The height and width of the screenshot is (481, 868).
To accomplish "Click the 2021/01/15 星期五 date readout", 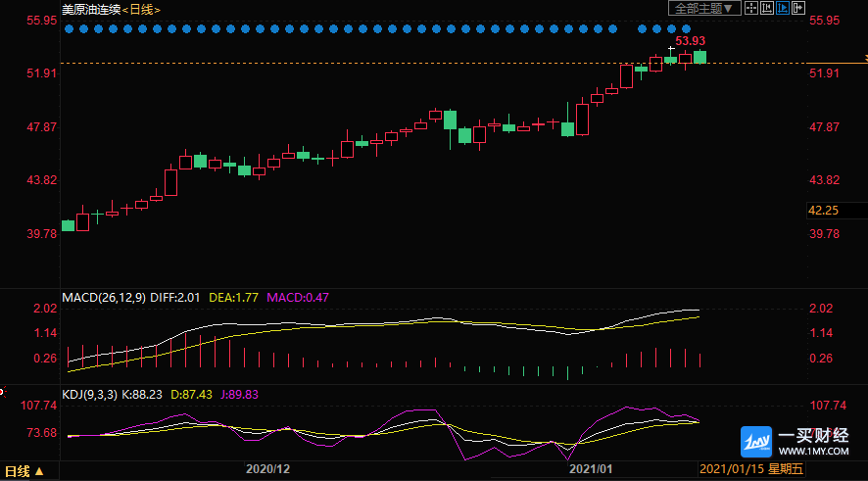I will point(751,469).
